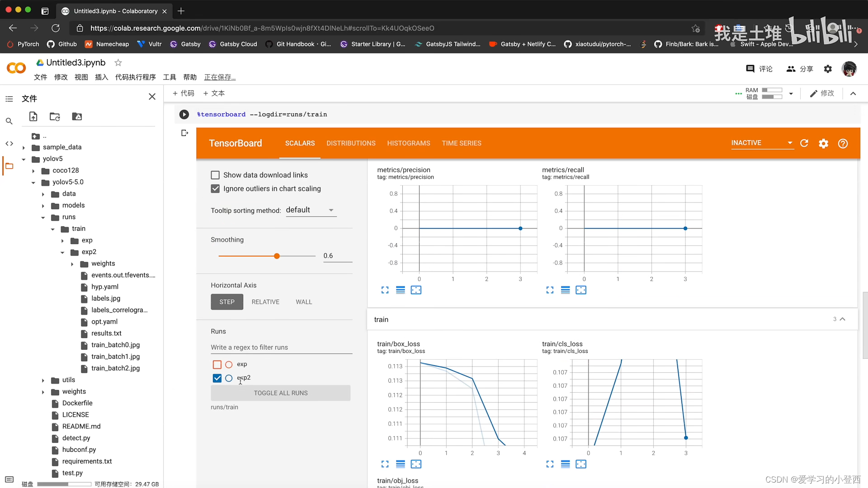Image resolution: width=868 pixels, height=488 pixels.
Task: Open the 代码执行程序 runtime menu
Action: coord(135,77)
